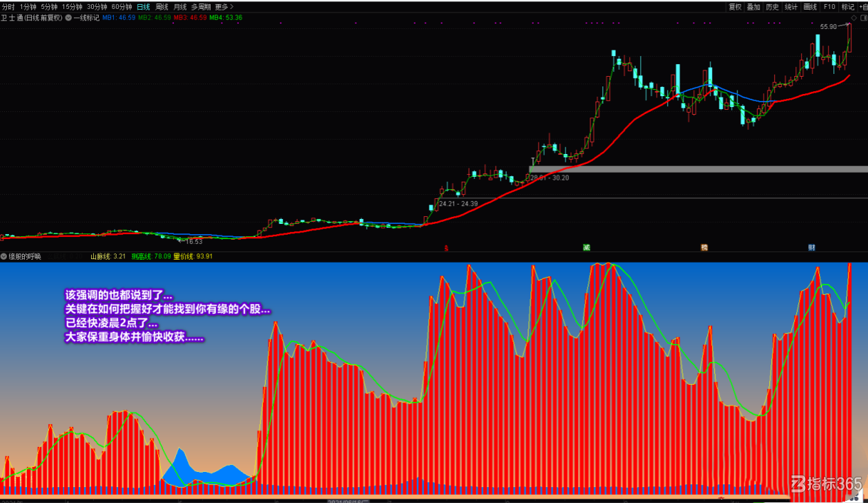Toggle 复权 price adjustment

coord(735,7)
